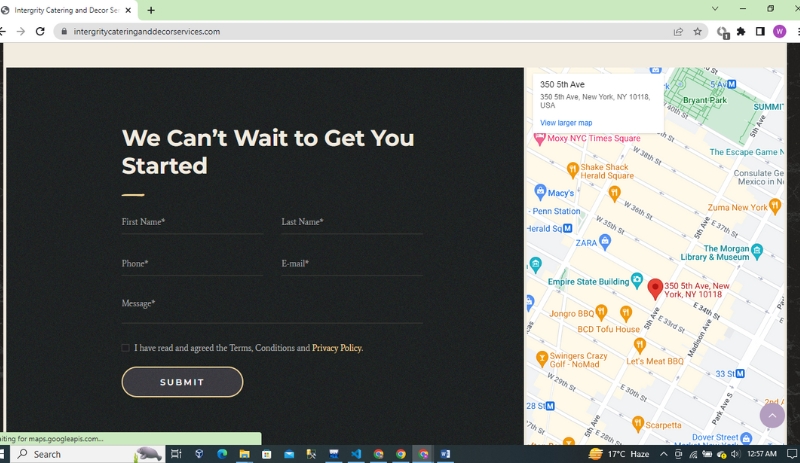Switch to Word from the taskbar
The image size is (800, 463).
445,454
